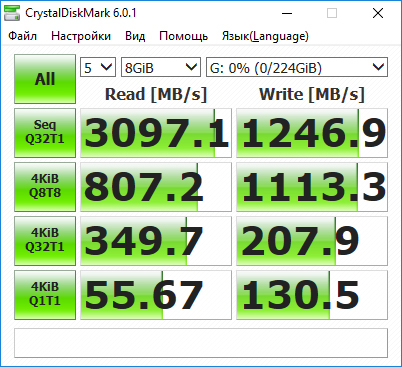Viewport: 402px width, 367px height.
Task: Click the 4KiB Q8T8 read result 807.2
Action: tap(156, 187)
